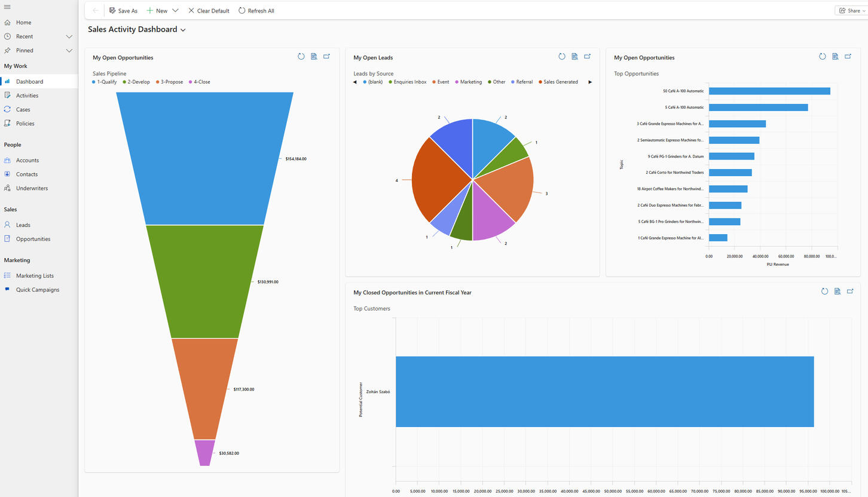Toggle the 1-Qualify legend entry
Viewport: 868px width, 497px height.
pos(105,82)
